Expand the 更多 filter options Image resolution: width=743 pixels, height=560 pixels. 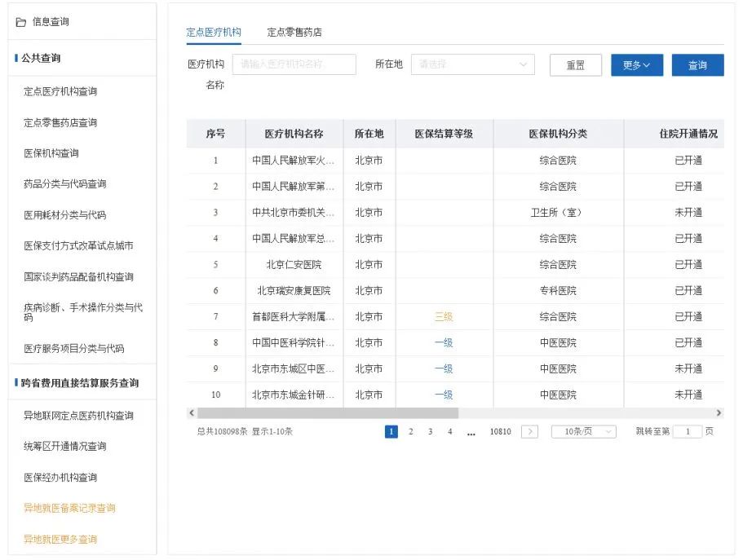coord(637,65)
